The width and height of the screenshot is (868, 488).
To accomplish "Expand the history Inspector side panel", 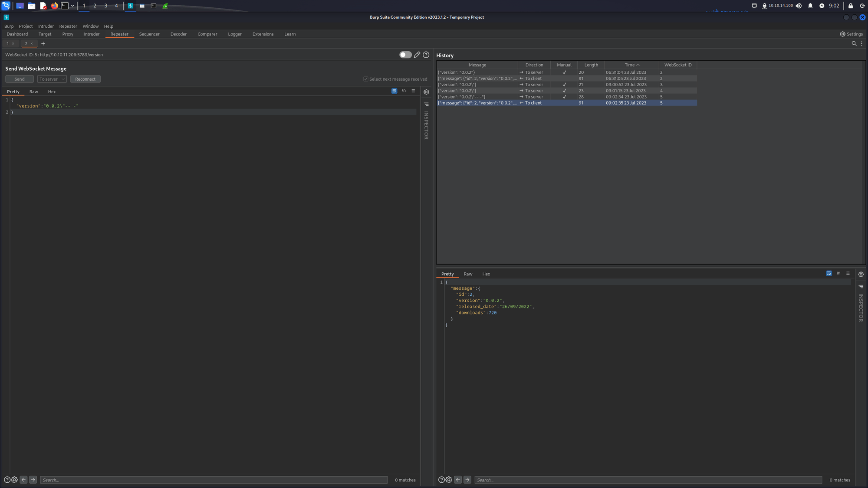I will (861, 308).
